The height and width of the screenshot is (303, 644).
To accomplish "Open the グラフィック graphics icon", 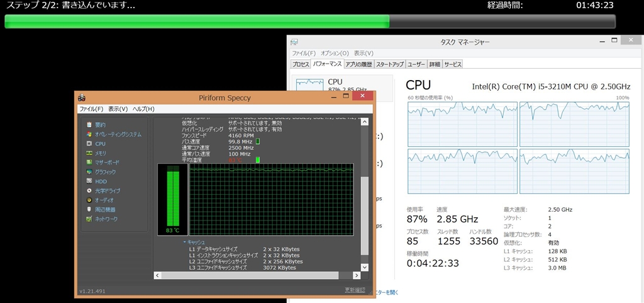I will [x=89, y=172].
